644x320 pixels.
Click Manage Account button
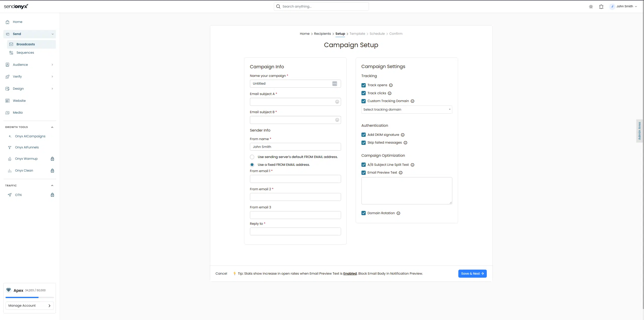click(30, 306)
